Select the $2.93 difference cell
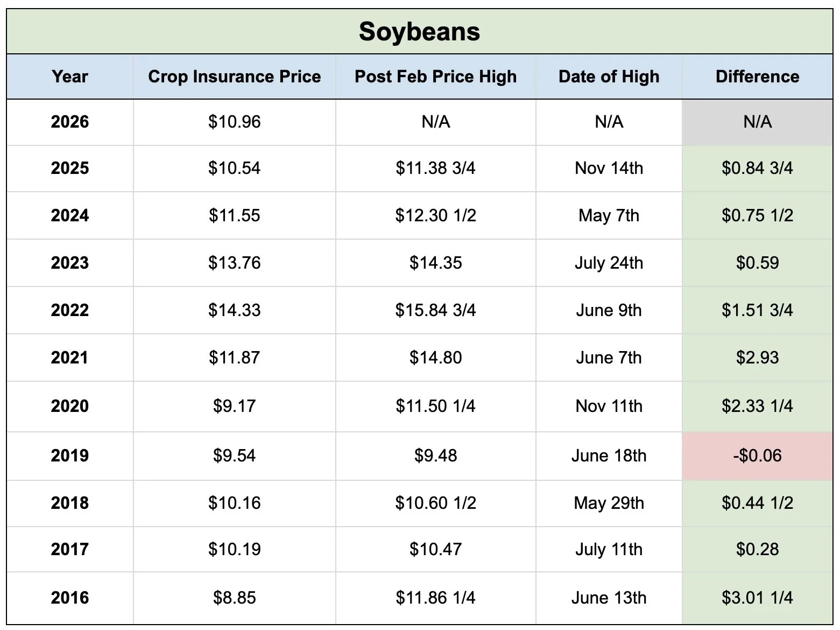The image size is (840, 630). tap(757, 358)
